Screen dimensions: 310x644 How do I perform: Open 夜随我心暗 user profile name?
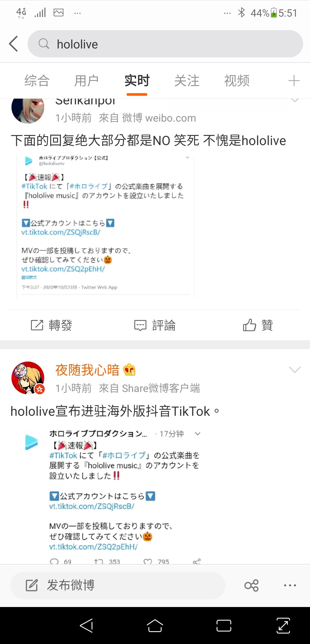pyautogui.click(x=87, y=370)
